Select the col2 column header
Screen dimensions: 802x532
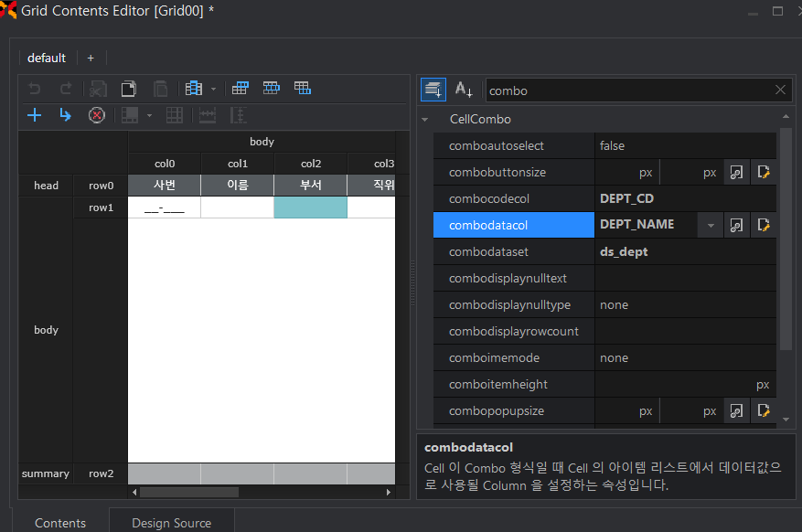tap(311, 164)
